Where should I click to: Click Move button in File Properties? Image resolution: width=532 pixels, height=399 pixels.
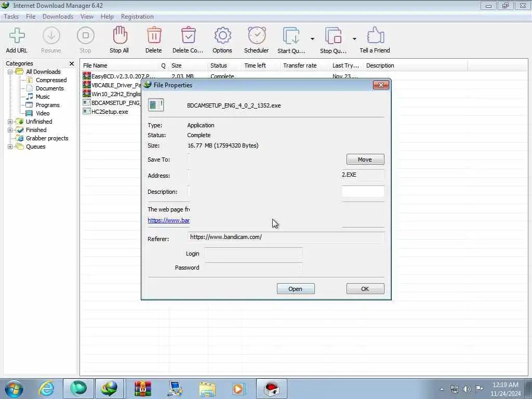[x=365, y=159]
